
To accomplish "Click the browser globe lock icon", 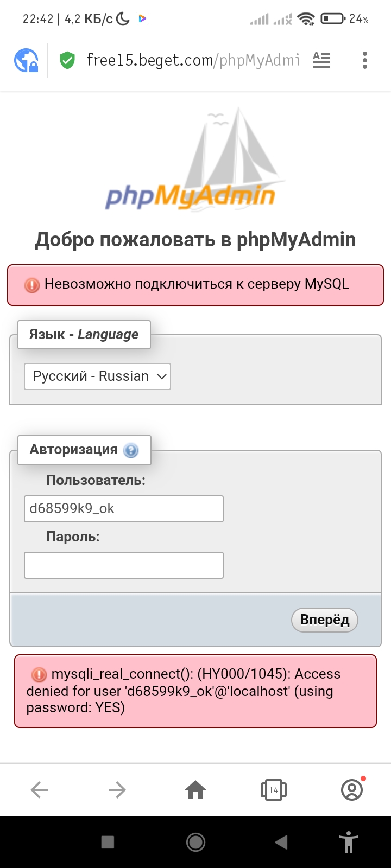I will (x=26, y=60).
